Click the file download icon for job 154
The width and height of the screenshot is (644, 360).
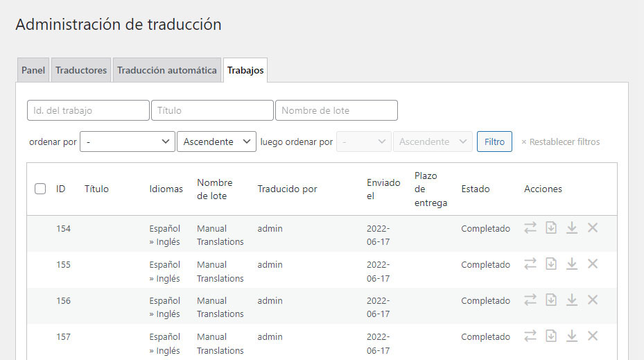click(x=551, y=228)
